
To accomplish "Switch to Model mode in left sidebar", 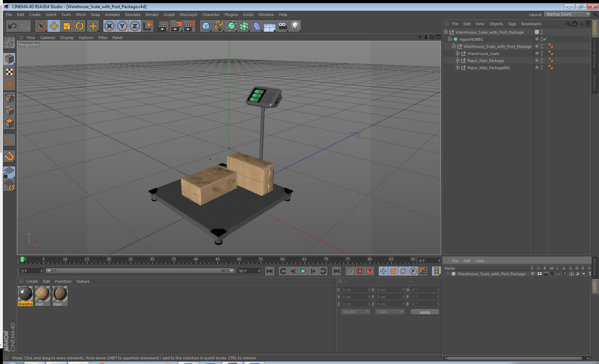I will coord(9,59).
